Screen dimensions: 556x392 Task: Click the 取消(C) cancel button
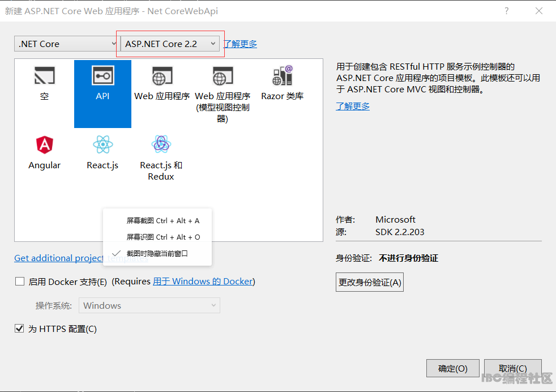[x=513, y=368]
